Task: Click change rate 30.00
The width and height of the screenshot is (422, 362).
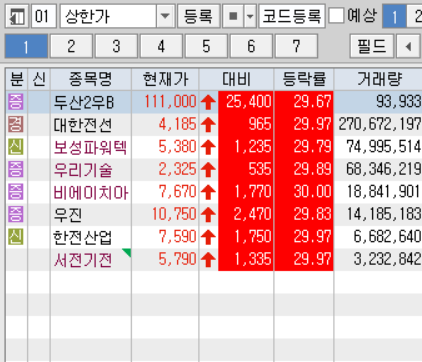Action: 313,192
